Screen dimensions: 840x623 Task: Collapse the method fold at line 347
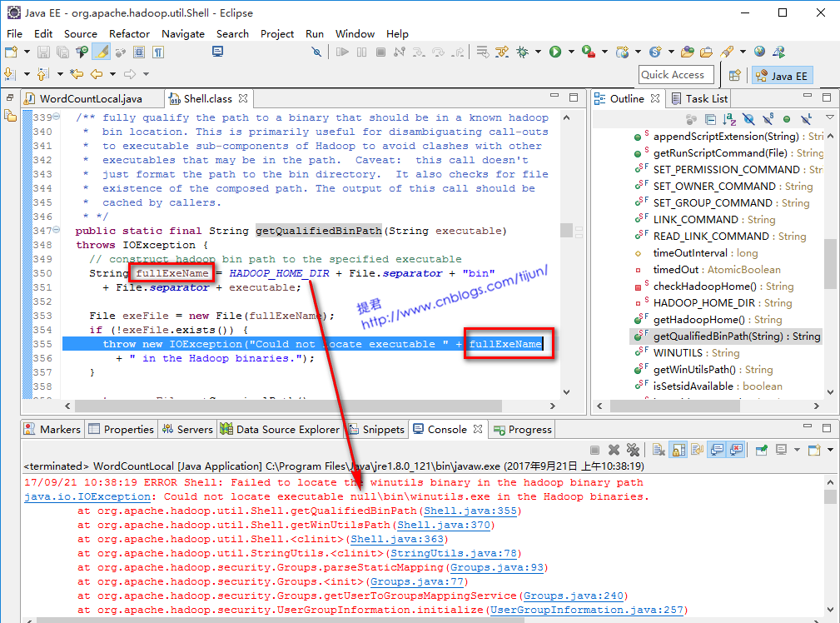click(x=57, y=230)
